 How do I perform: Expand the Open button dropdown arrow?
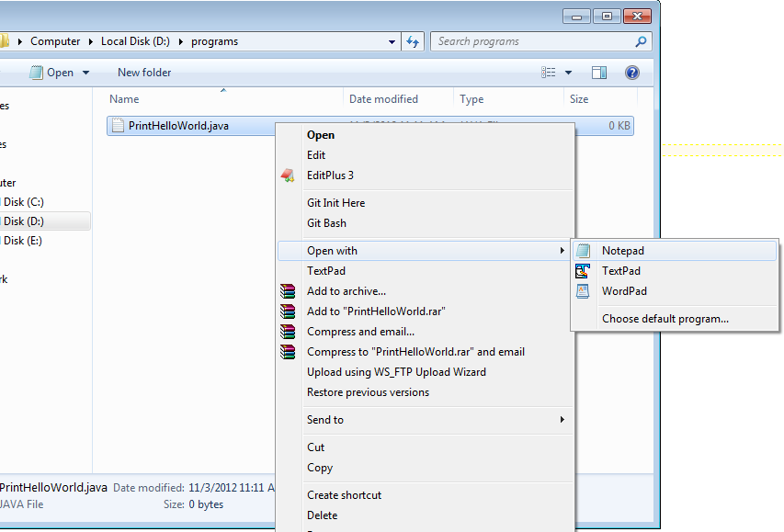click(x=86, y=73)
